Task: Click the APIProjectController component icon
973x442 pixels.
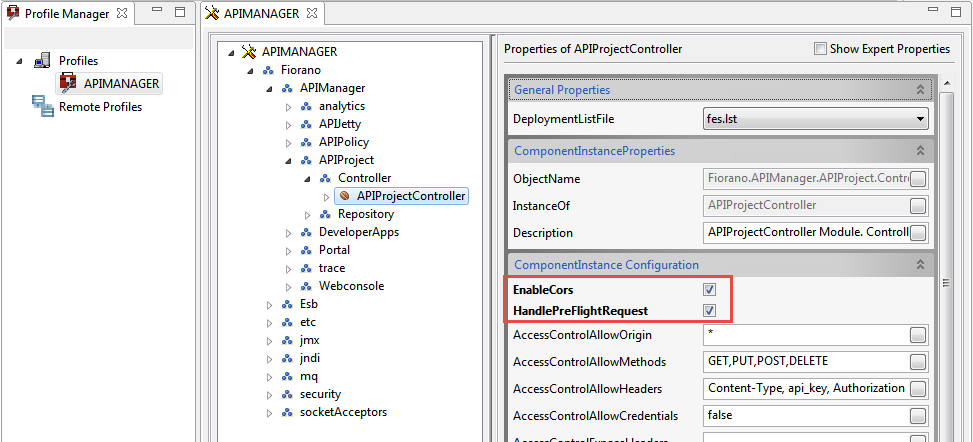Action: pos(345,196)
